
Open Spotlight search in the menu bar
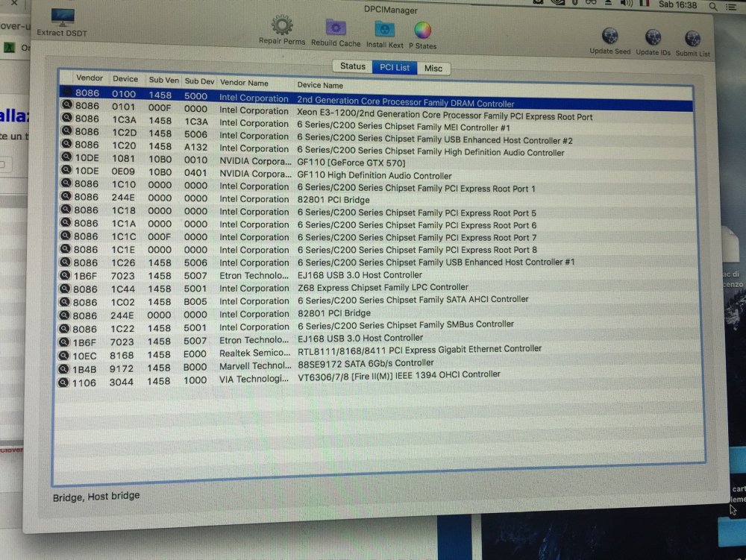pyautogui.click(x=712, y=6)
